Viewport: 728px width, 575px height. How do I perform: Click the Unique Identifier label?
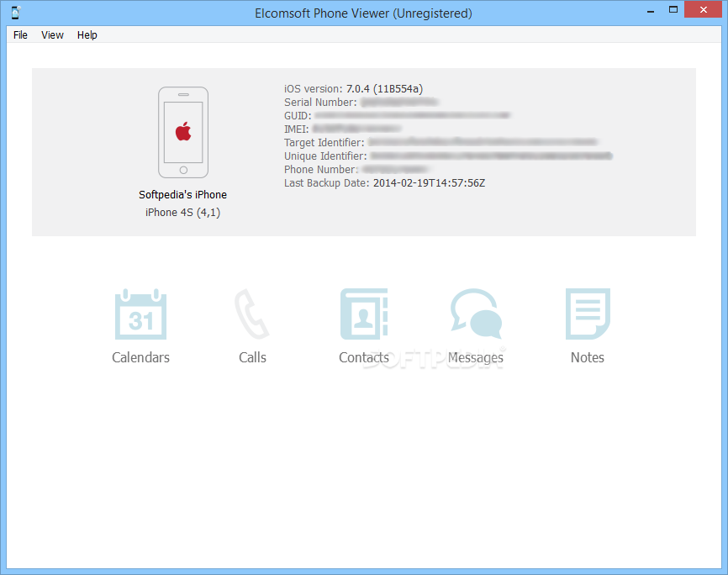325,156
